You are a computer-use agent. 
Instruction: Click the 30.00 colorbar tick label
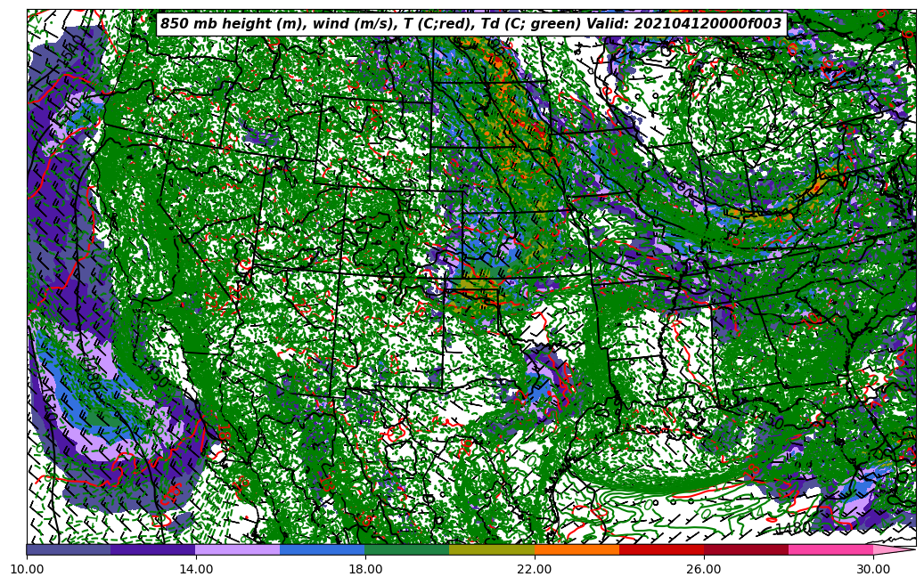[x=873, y=569]
